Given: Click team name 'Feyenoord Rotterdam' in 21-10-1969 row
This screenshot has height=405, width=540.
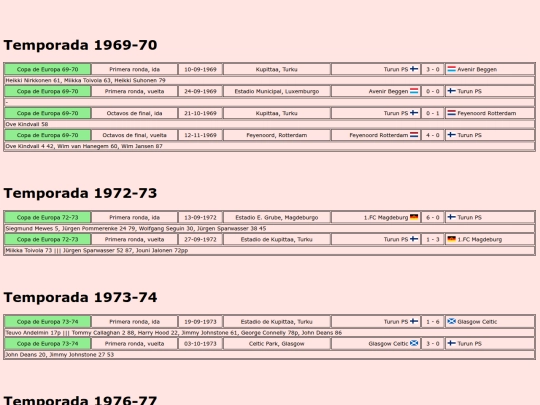Looking at the screenshot, I should pos(487,113).
